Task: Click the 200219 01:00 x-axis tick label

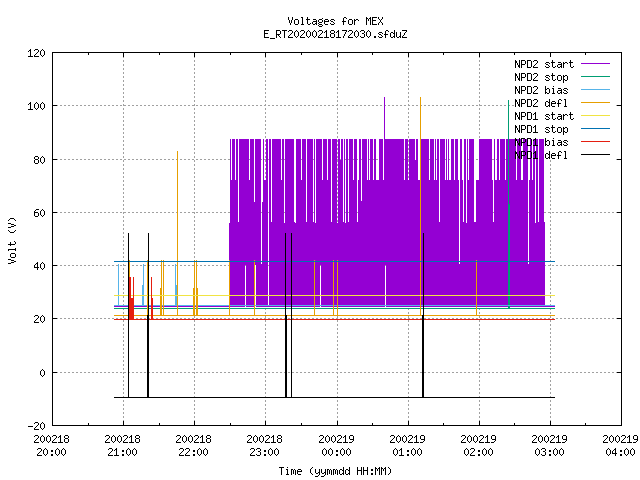Action: tap(407, 446)
